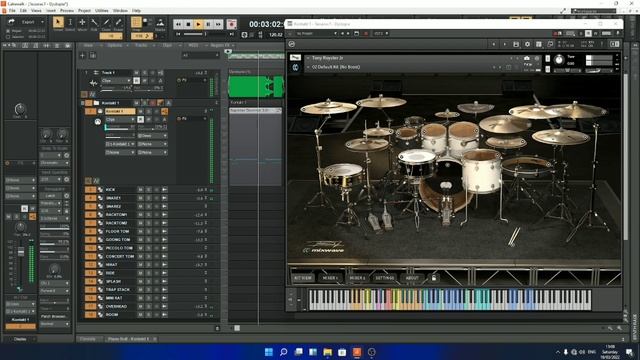
Task: Activate the Move tool
Action: click(x=82, y=22)
